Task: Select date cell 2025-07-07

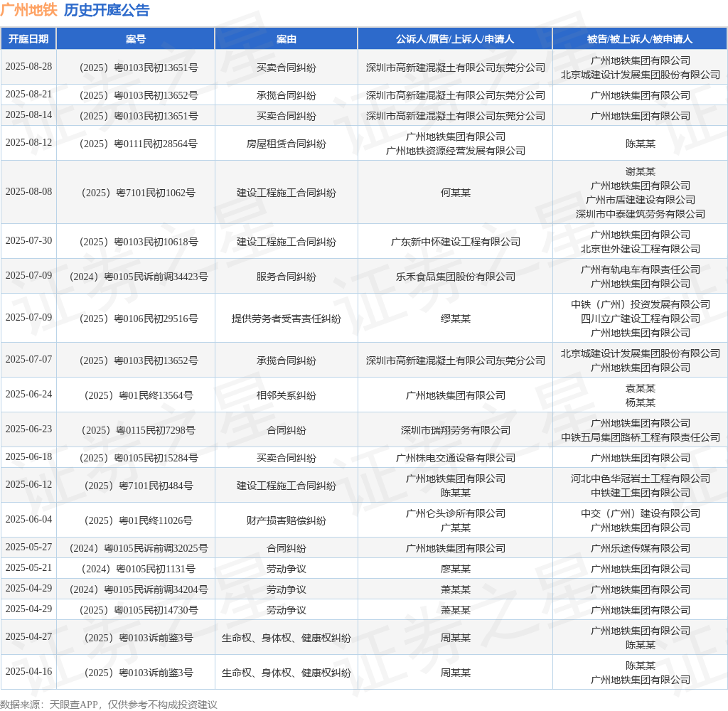Action: tap(28, 360)
